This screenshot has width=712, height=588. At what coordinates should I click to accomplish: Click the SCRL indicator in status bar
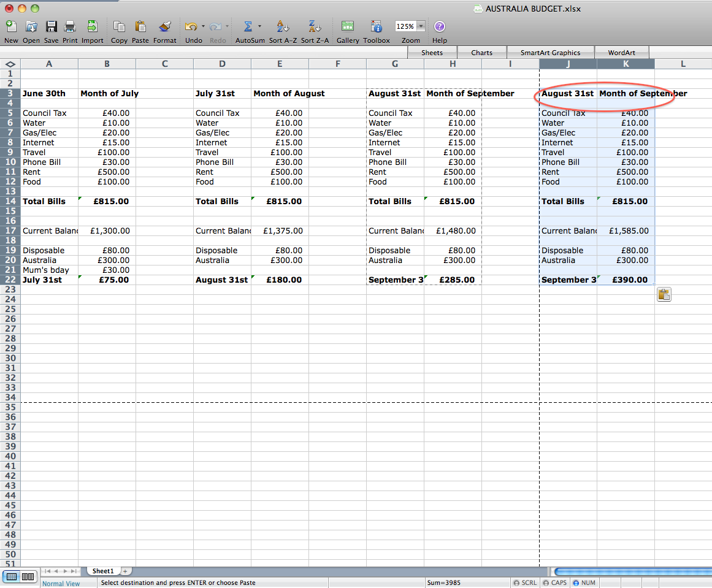pyautogui.click(x=526, y=582)
